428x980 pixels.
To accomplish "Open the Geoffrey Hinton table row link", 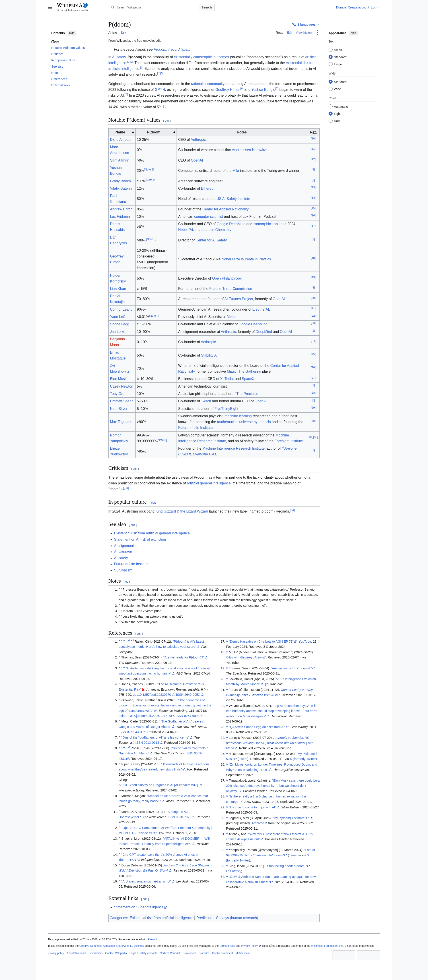I will tap(117, 259).
